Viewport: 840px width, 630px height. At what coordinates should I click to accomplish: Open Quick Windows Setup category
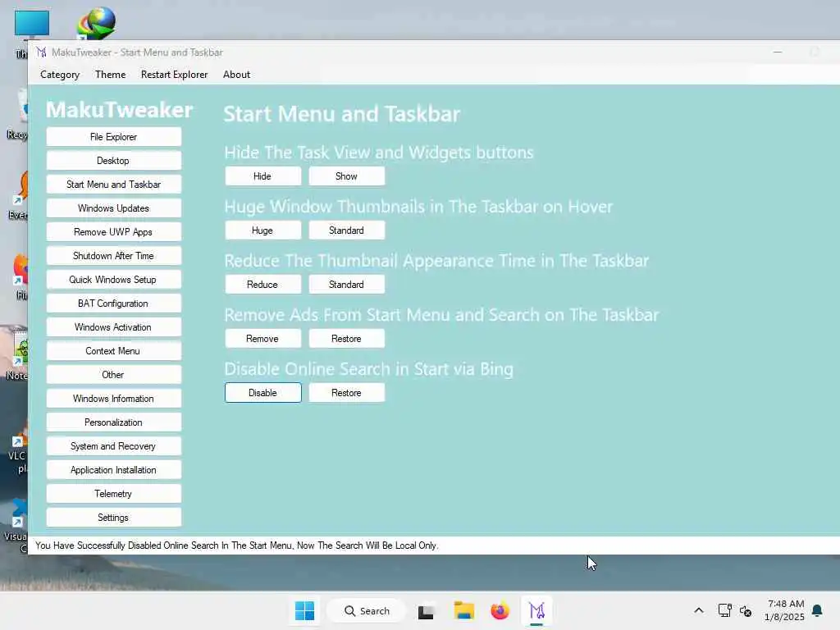[113, 280]
